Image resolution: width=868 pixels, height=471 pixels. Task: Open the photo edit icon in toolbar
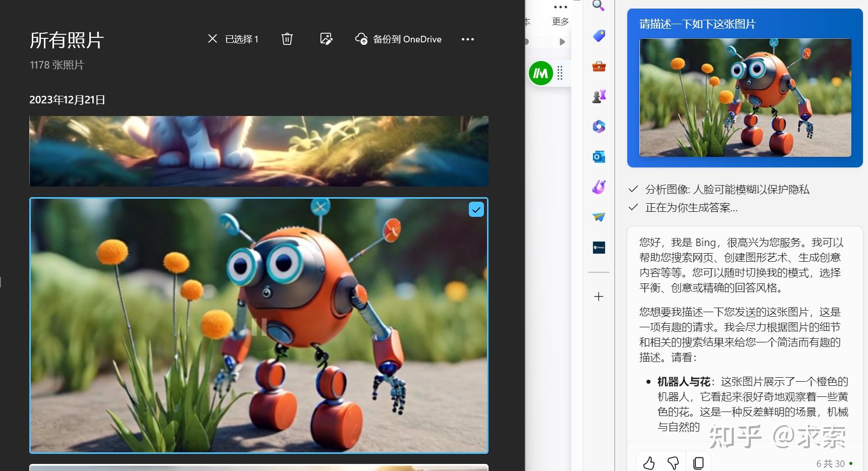pos(326,39)
